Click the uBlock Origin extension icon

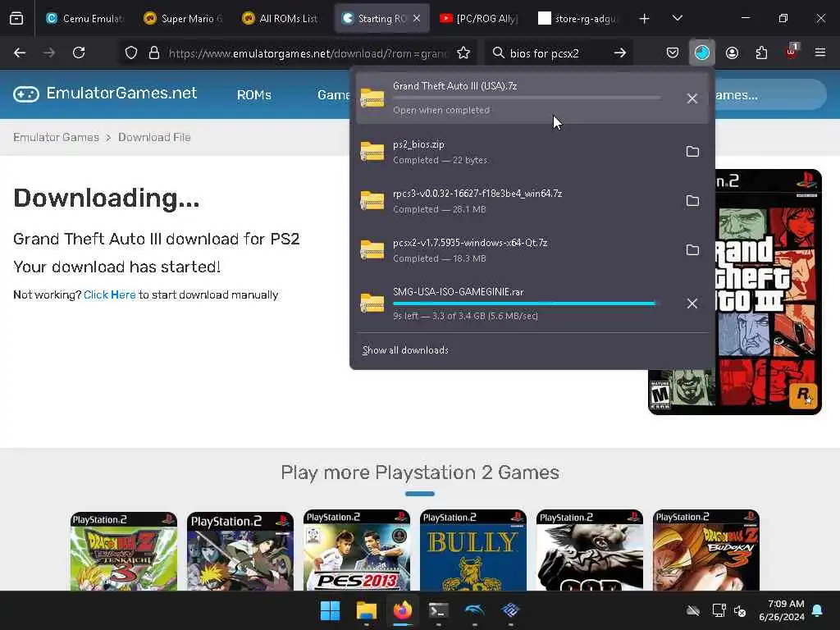click(x=792, y=52)
